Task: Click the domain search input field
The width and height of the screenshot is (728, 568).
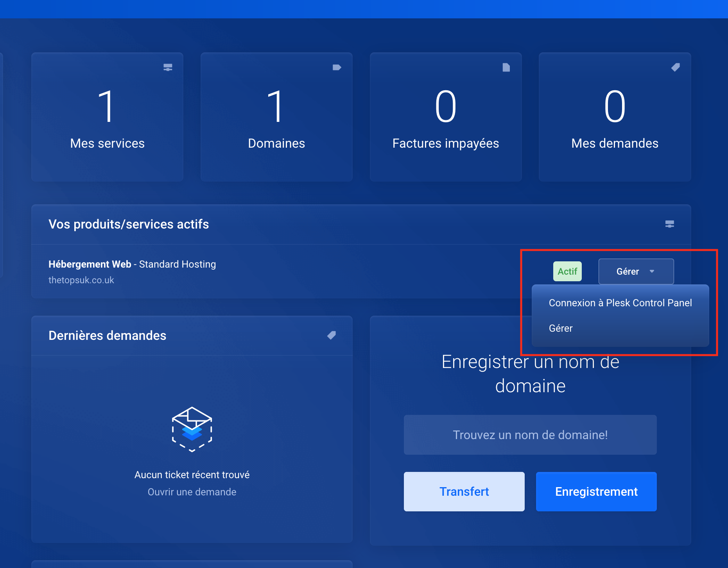Action: 530,435
